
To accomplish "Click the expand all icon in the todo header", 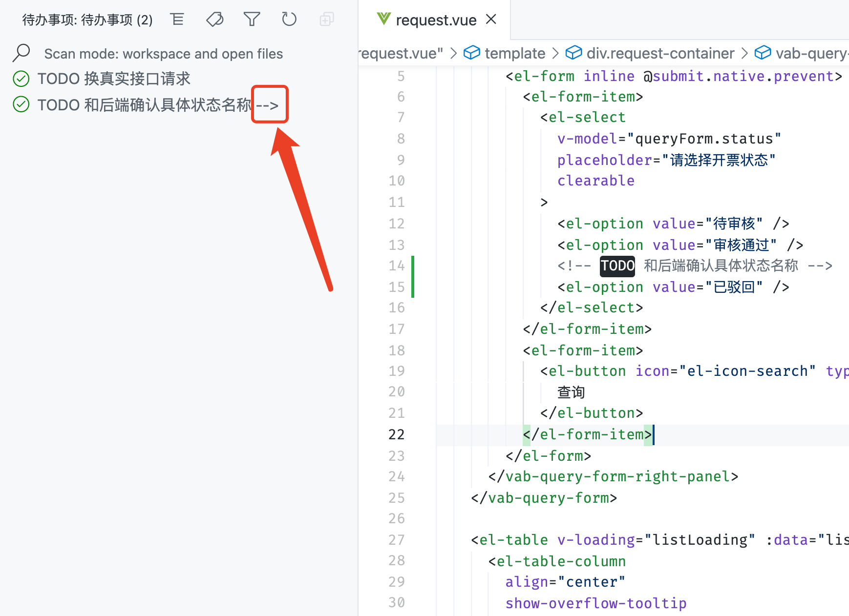I will 327,20.
